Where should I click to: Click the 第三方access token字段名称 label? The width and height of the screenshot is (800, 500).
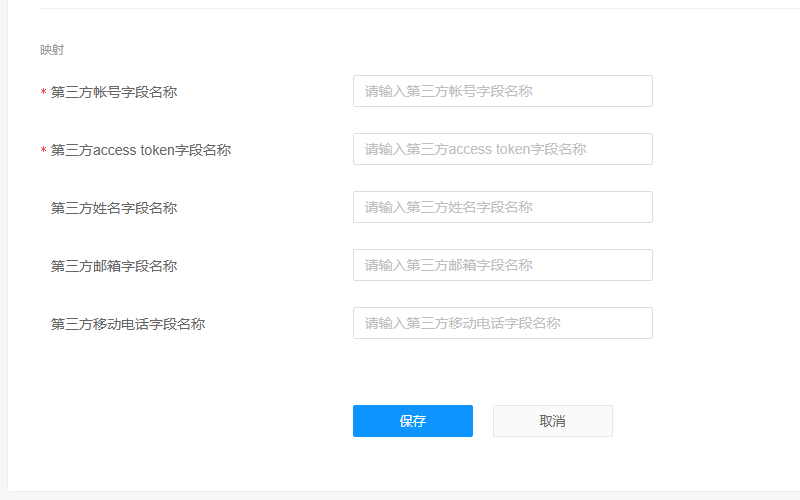(141, 150)
